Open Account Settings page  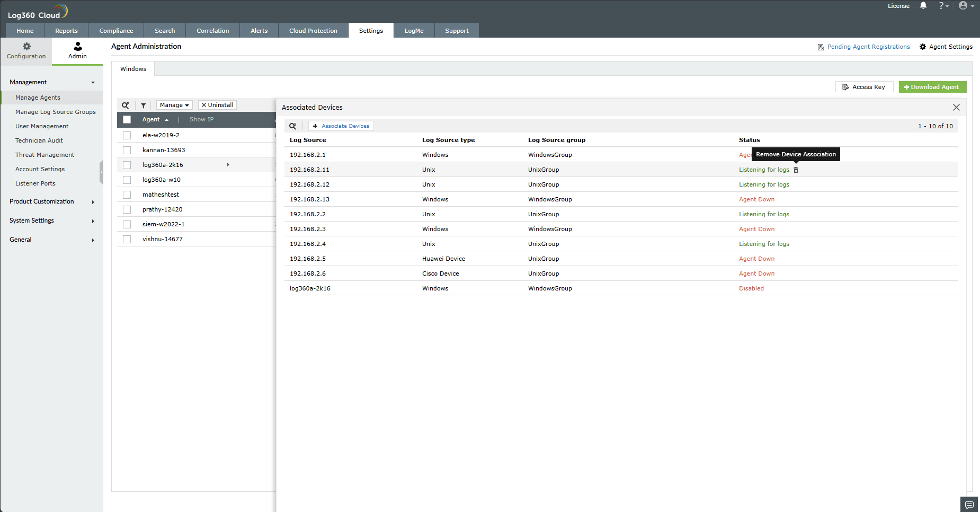40,169
